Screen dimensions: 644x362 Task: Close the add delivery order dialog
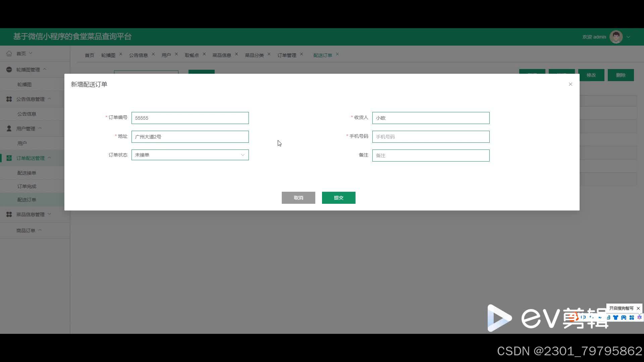click(570, 84)
